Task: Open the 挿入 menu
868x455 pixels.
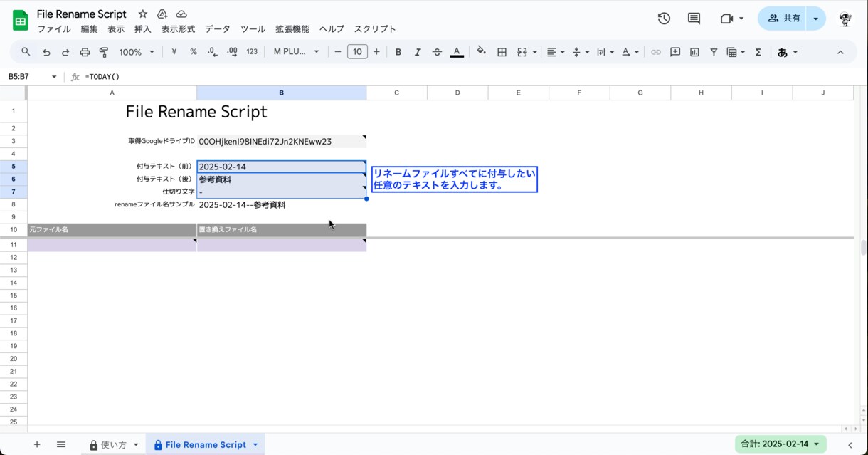Action: click(x=143, y=29)
